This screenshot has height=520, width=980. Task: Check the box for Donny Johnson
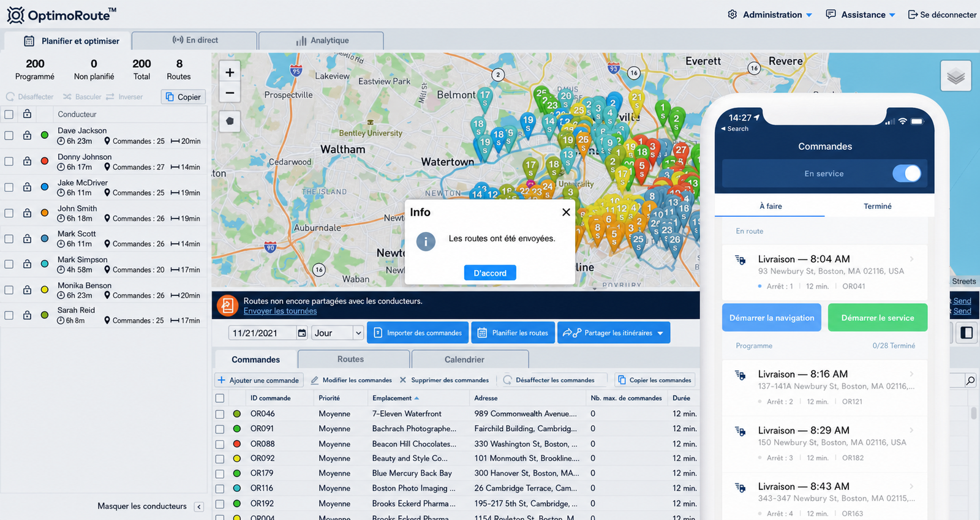9,161
